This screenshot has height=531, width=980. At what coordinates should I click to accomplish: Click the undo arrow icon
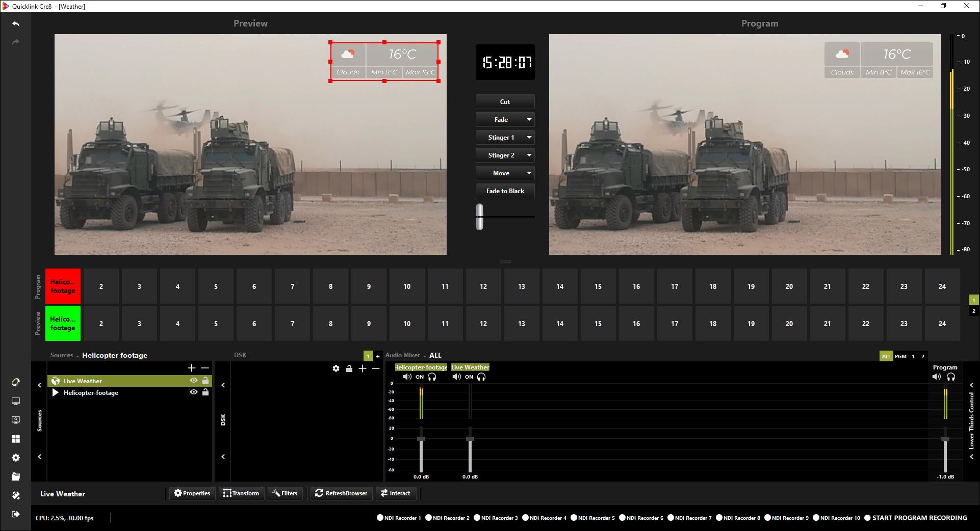tap(16, 24)
